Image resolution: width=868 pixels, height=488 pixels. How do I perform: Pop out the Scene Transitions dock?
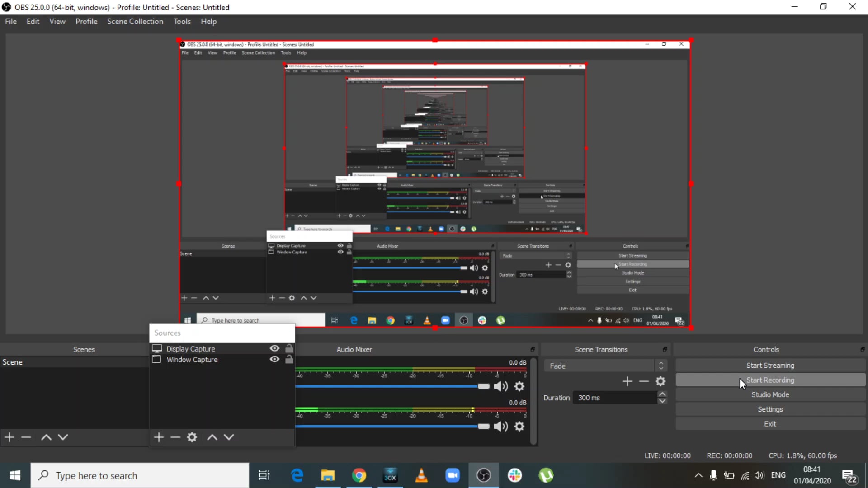pos(665,349)
